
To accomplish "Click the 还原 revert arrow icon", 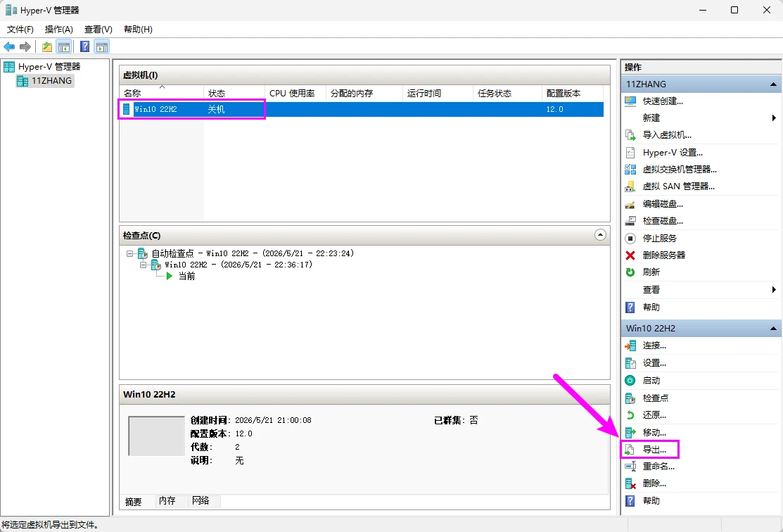I will [x=630, y=415].
